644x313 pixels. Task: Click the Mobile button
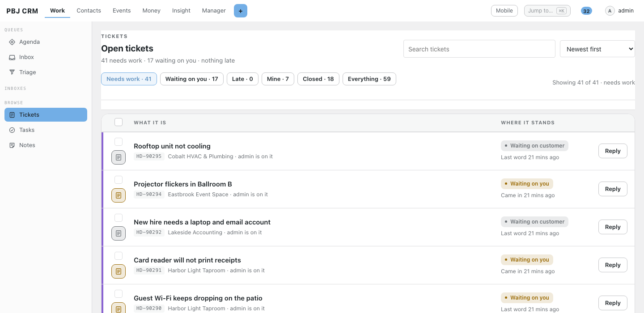(504, 11)
